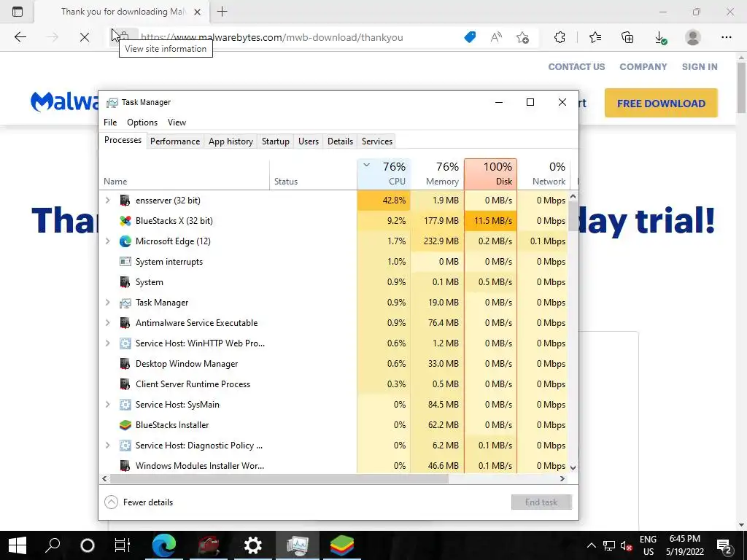Viewport: 747px width, 560px height.
Task: Open the Favorites list in Edge
Action: (595, 37)
